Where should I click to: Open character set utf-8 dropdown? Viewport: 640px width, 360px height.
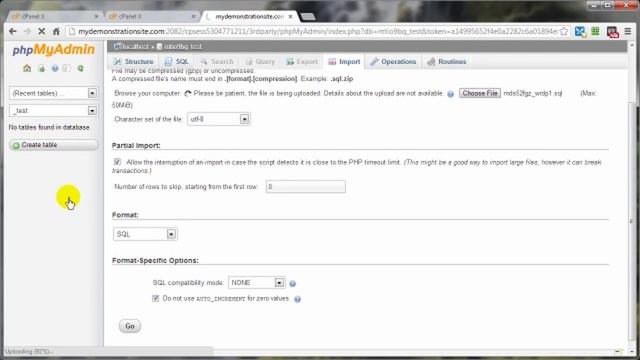point(218,119)
